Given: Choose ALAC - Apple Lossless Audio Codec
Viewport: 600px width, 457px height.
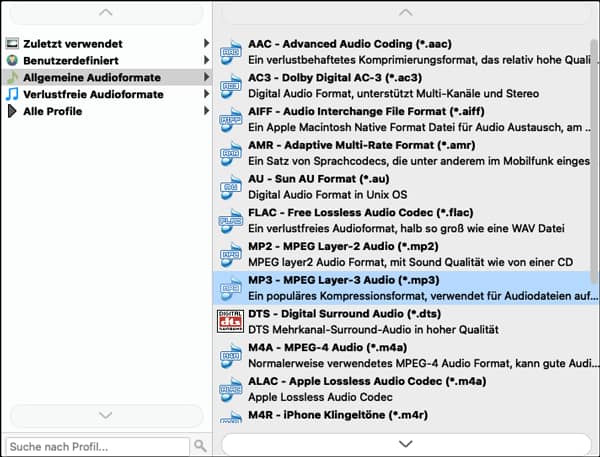Looking at the screenshot, I should click(x=406, y=389).
